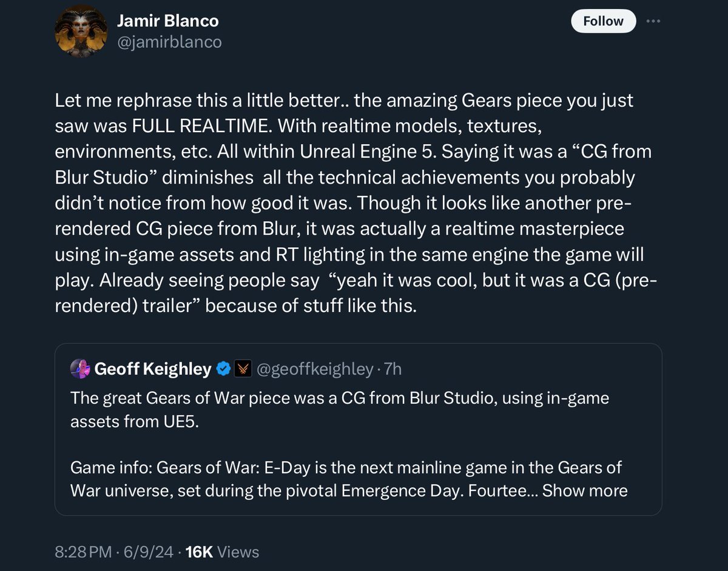The height and width of the screenshot is (571, 728).
Task: Open the Geoff Keighley display name
Action: 153,369
